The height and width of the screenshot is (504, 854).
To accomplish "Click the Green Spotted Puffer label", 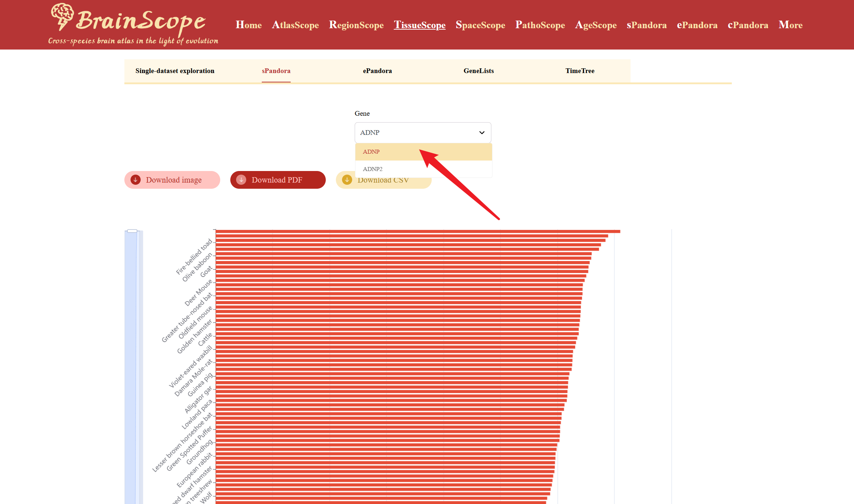I will [x=189, y=448].
